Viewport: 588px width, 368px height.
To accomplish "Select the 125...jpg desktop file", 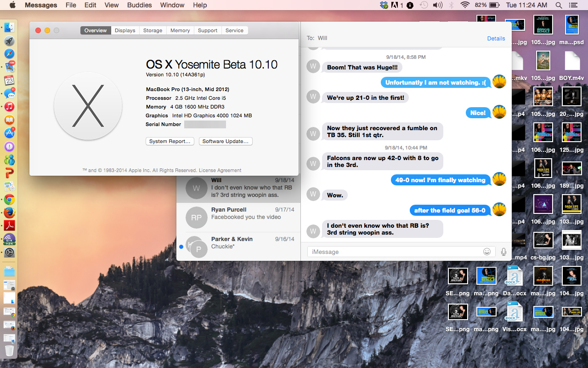I will click(x=572, y=138).
